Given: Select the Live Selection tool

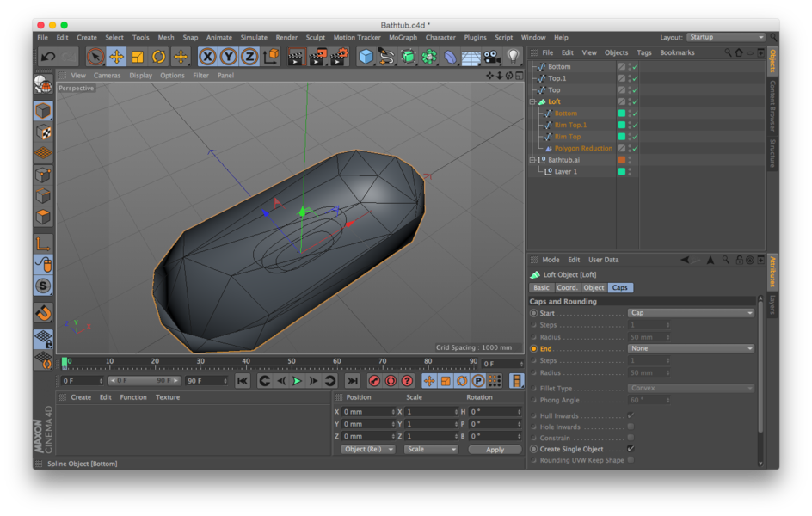Looking at the screenshot, I should tap(95, 57).
